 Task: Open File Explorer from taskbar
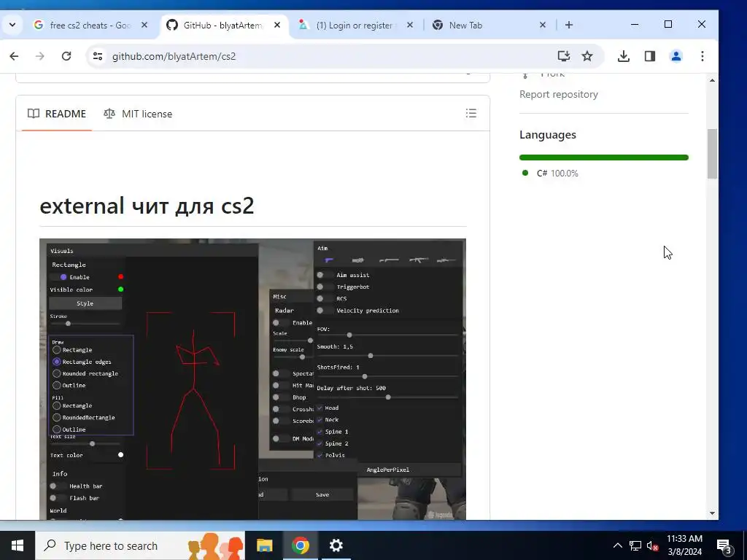pos(264,545)
